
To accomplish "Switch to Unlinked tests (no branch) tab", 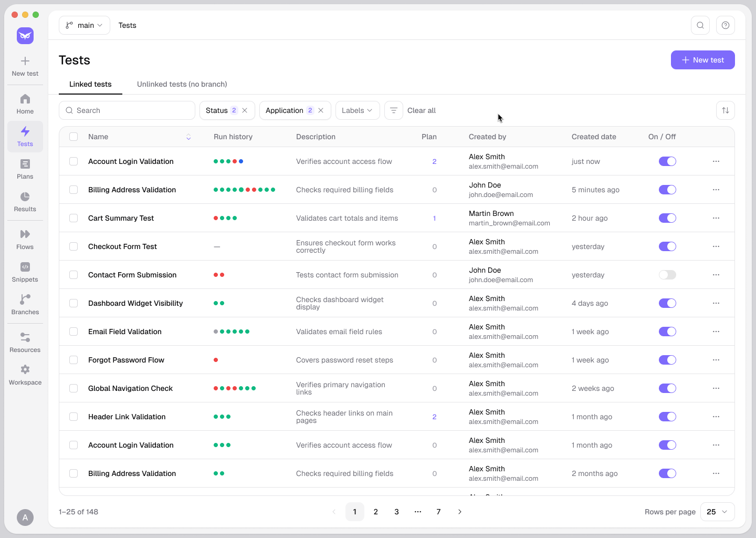I will (x=182, y=84).
